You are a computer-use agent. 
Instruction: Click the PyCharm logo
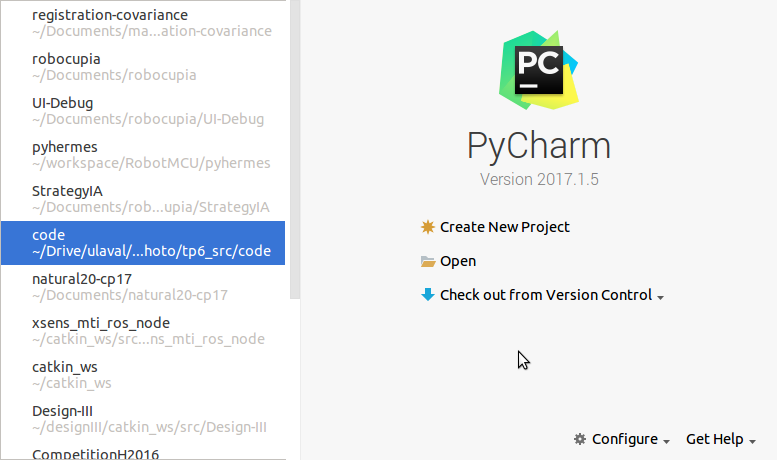pos(539,70)
